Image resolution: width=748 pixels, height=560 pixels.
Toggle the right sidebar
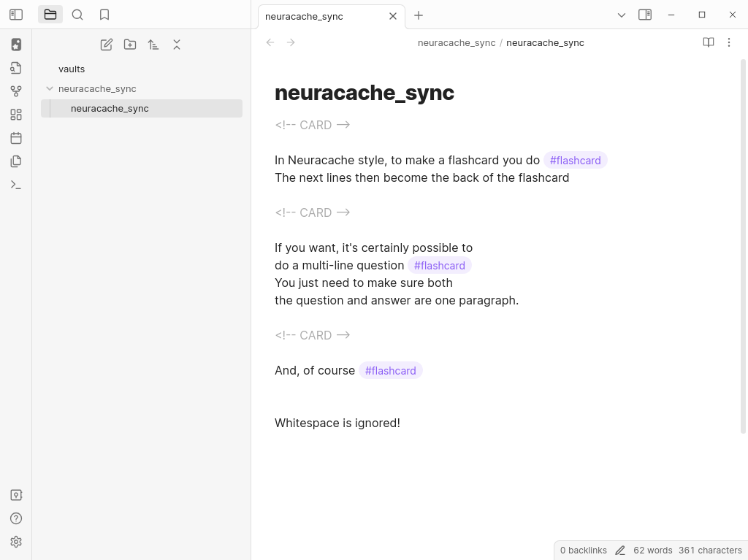[645, 15]
